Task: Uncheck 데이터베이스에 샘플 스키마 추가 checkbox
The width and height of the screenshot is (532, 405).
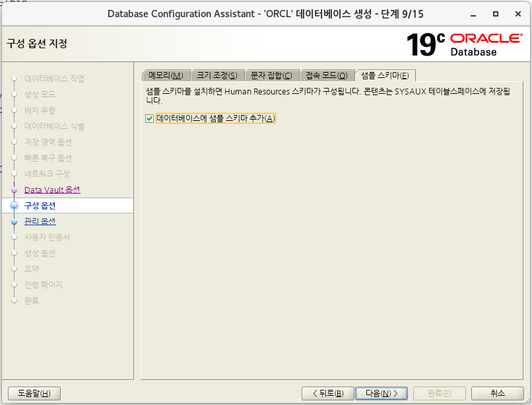Action: pyautogui.click(x=149, y=118)
